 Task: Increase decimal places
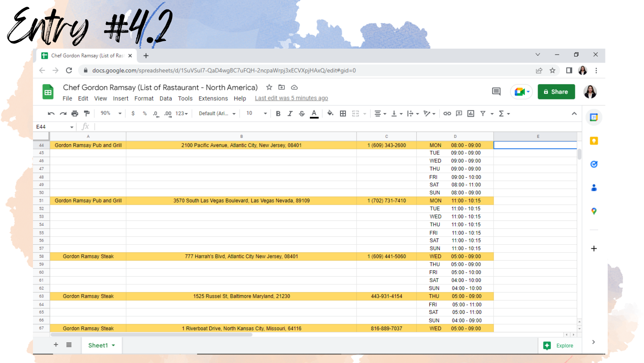click(168, 114)
